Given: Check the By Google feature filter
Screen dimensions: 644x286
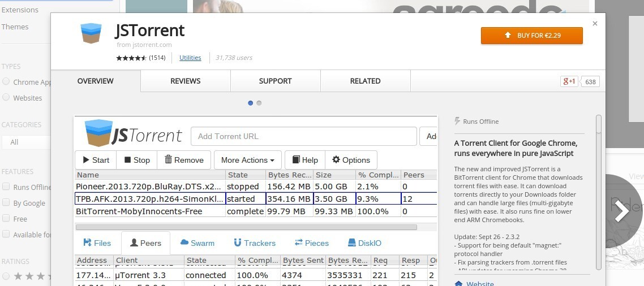Looking at the screenshot, I should (x=6, y=203).
